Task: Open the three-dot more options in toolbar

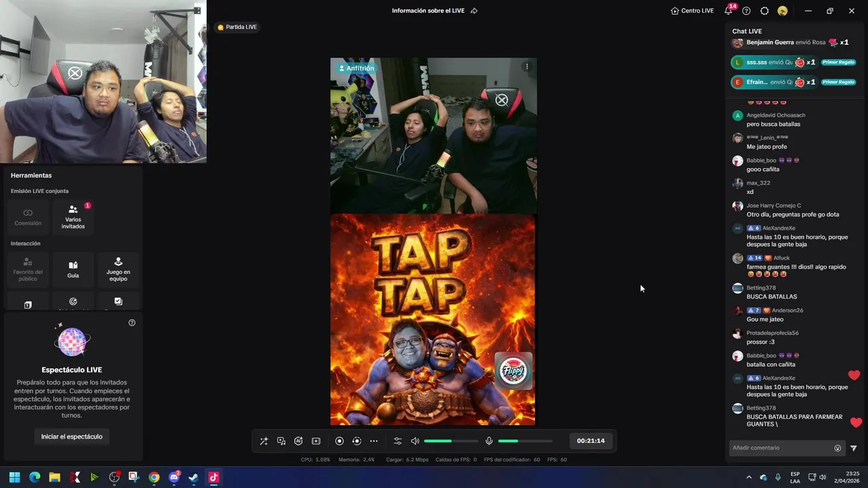Action: tap(374, 441)
